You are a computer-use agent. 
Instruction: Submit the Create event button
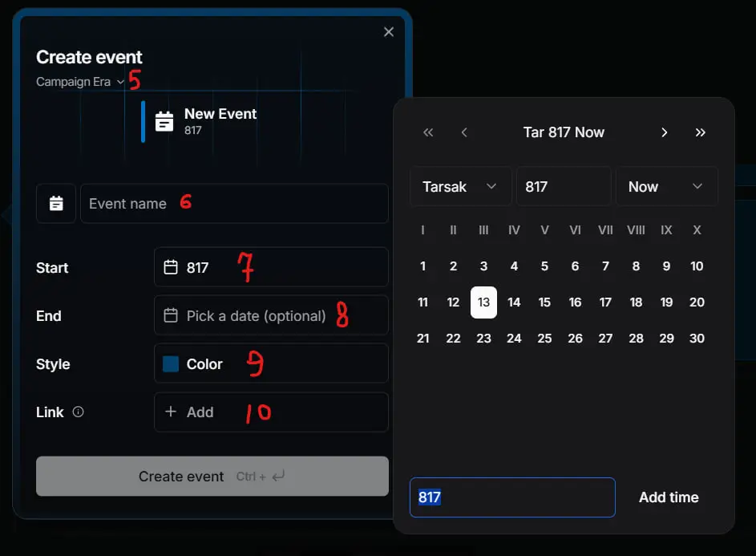[x=212, y=477]
